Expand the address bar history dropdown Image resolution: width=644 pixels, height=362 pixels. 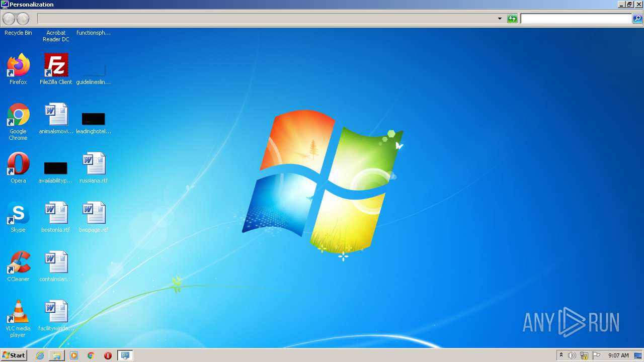coord(500,19)
